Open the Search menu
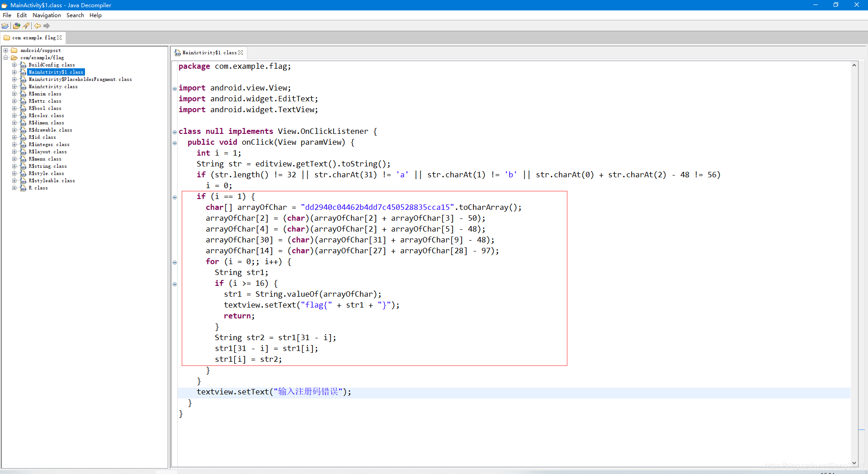This screenshot has width=868, height=474. tap(75, 15)
